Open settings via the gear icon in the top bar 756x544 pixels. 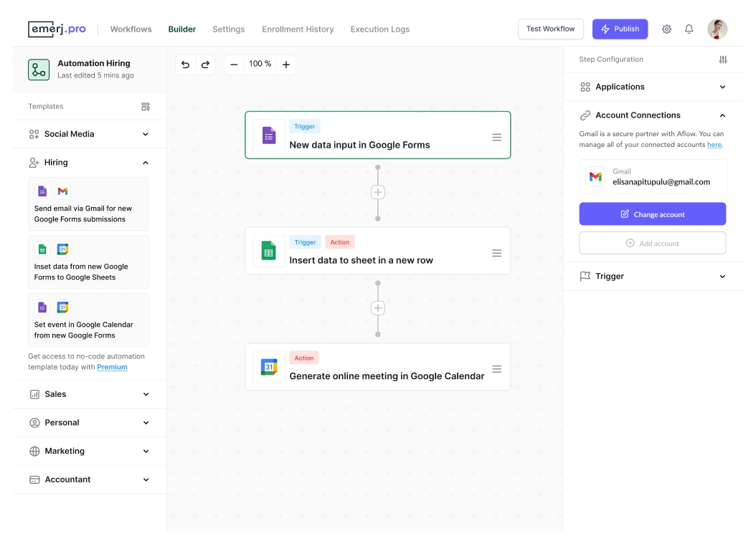click(x=666, y=29)
